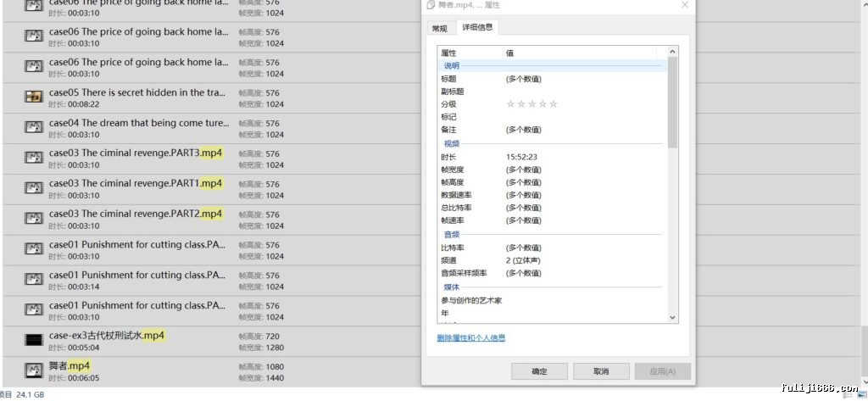Click the 应用(A) button
Screen dimensions: 868x401
click(x=663, y=371)
